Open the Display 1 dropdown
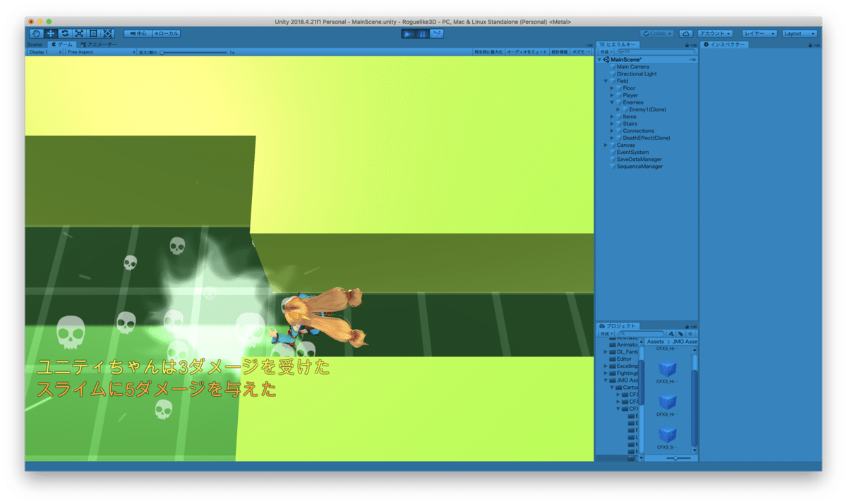The image size is (847, 504). [x=45, y=52]
